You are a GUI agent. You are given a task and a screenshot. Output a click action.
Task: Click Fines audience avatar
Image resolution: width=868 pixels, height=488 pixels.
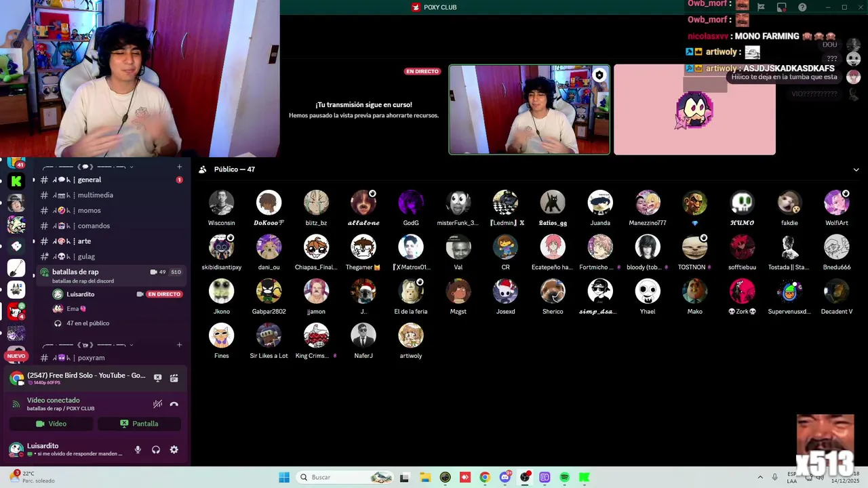[x=221, y=335]
